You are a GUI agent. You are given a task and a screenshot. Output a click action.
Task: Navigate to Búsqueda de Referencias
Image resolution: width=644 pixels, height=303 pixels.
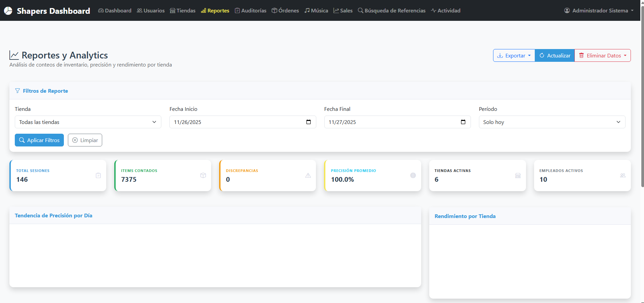(x=392, y=11)
